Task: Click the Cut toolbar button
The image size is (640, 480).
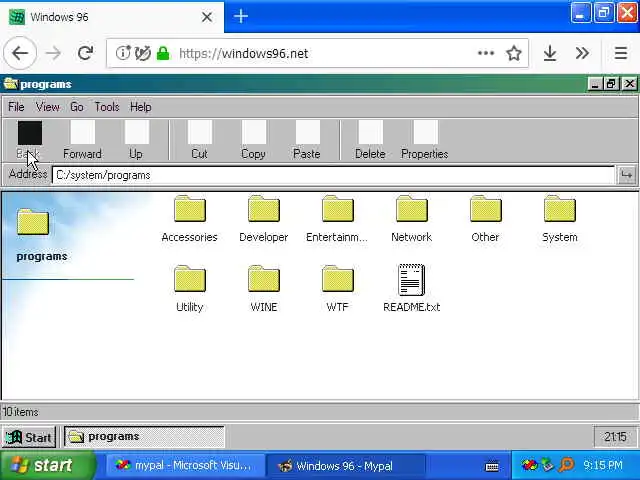Action: [200, 140]
